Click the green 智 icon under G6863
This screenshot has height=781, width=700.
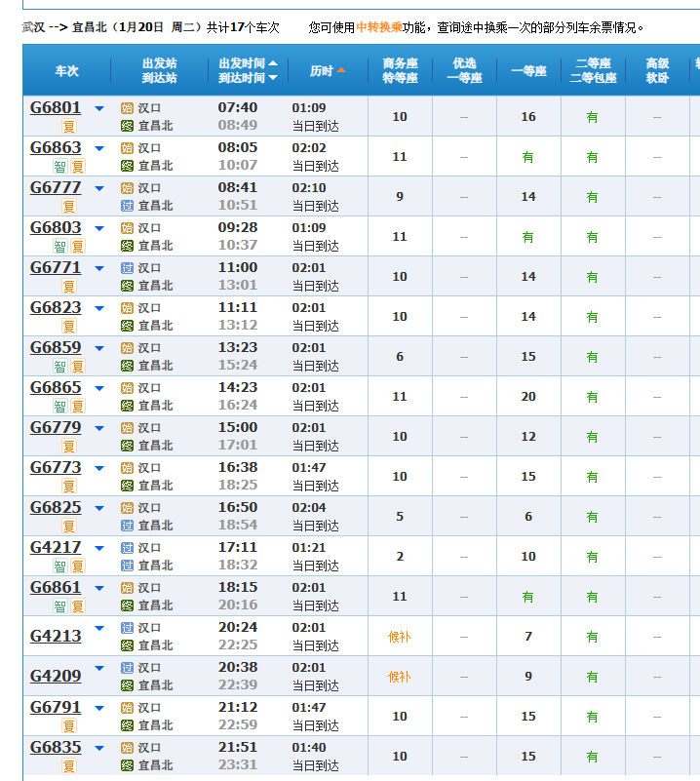pyautogui.click(x=60, y=166)
